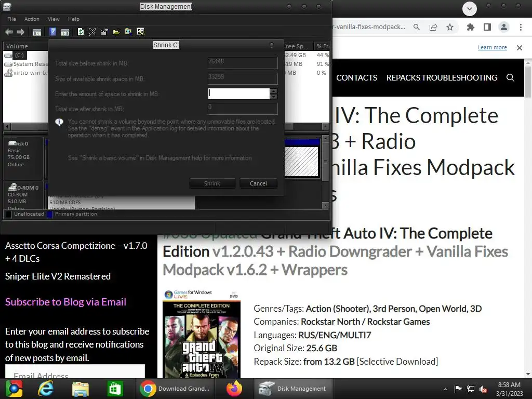
Task: Click the Volume column header
Action: pos(25,46)
